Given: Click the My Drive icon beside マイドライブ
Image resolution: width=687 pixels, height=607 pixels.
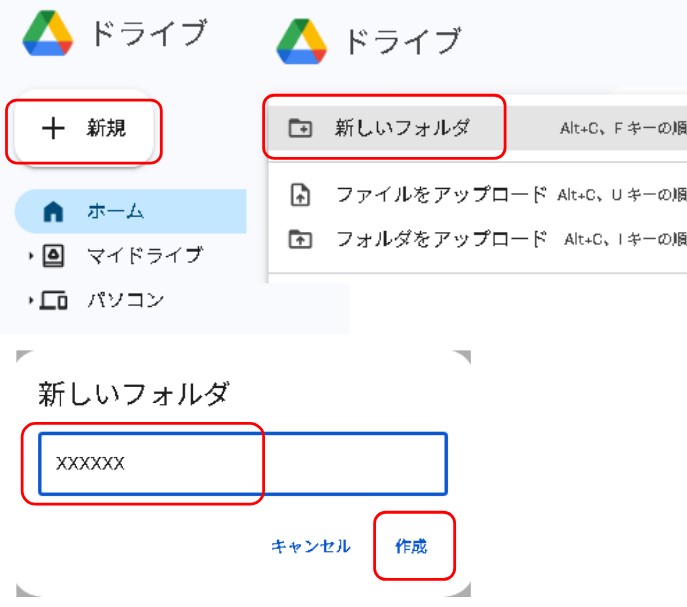Looking at the screenshot, I should pyautogui.click(x=53, y=255).
